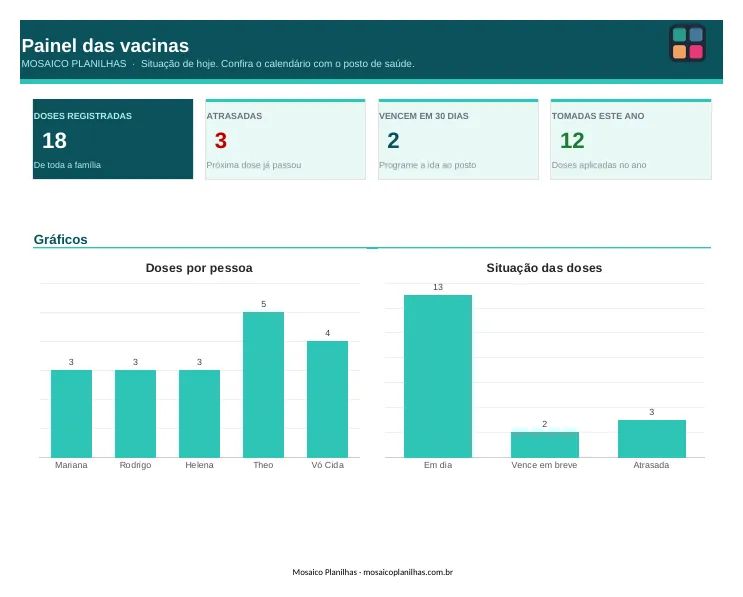Click the Atrasada axis label
This screenshot has height=597, width=743.
coord(652,465)
